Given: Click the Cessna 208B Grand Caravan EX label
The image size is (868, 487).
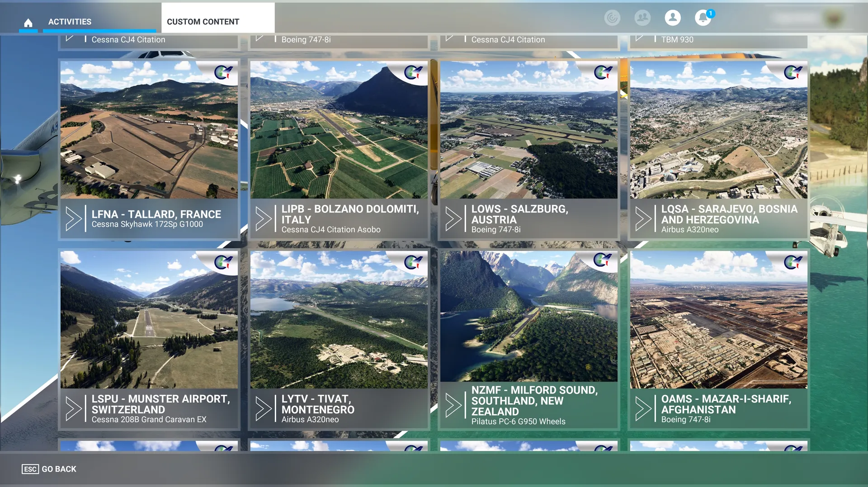Looking at the screenshot, I should [149, 420].
